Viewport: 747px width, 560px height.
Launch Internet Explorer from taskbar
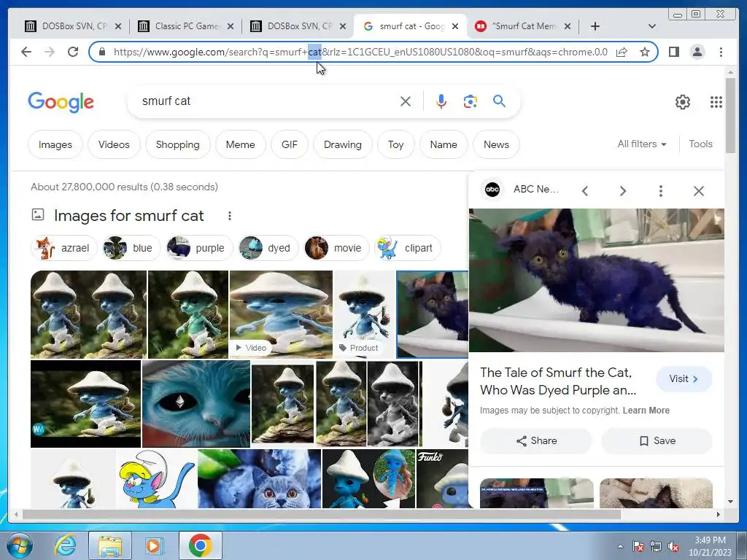click(65, 545)
